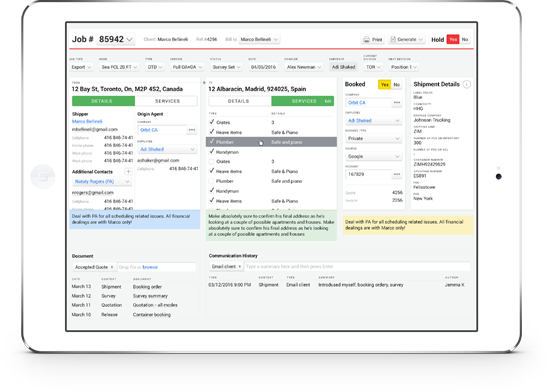Open the TOR division dropdown
The width and height of the screenshot is (547, 391).
(373, 67)
